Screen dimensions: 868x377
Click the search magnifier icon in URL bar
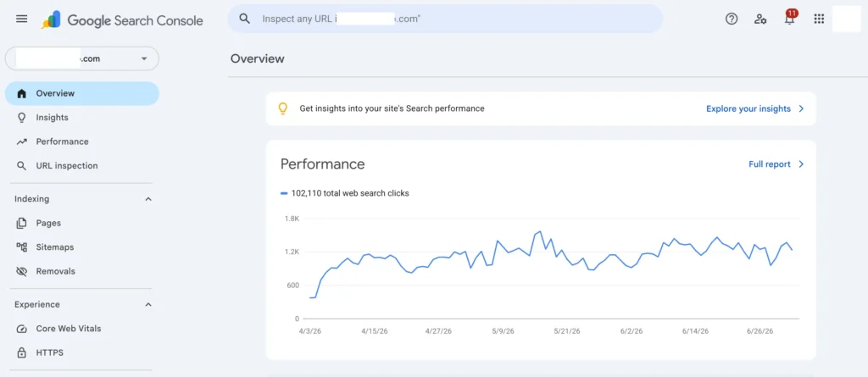245,19
